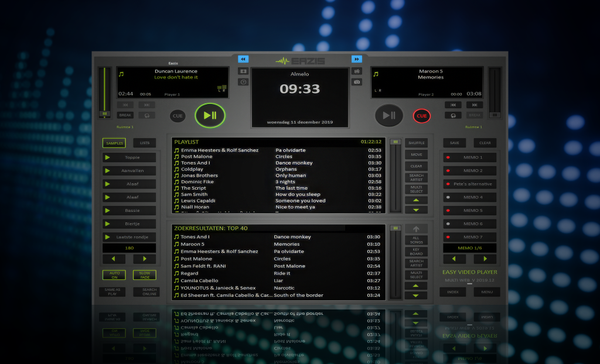Viewport: 600px width, 364px height.
Task: Click Player 1 headphone pre-listen button
Action: (147, 115)
